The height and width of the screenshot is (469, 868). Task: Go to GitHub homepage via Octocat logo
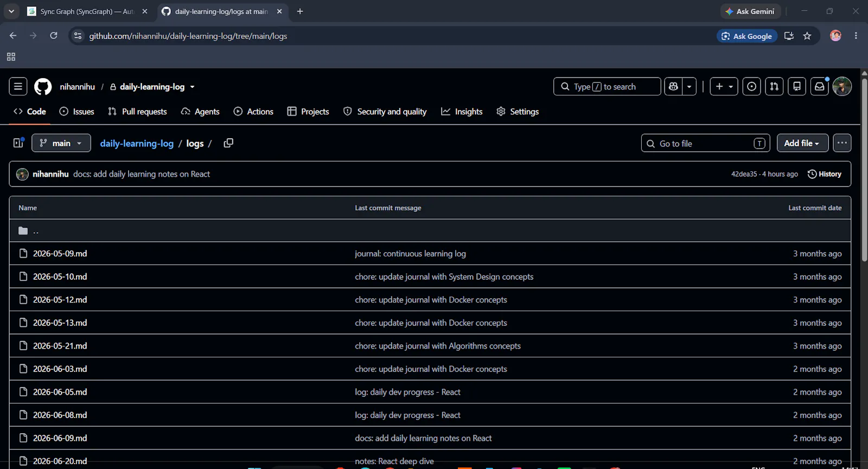tap(43, 87)
